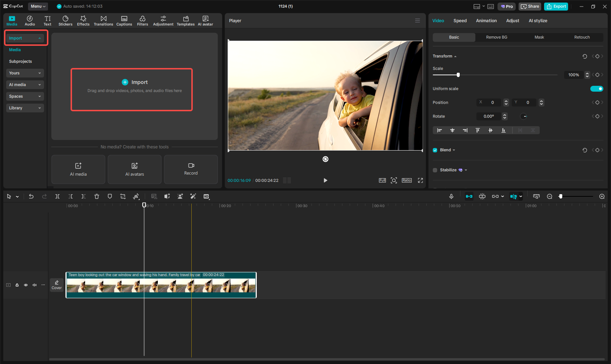
Task: Click the Undo icon in the timeline toolbar
Action: click(x=31, y=196)
